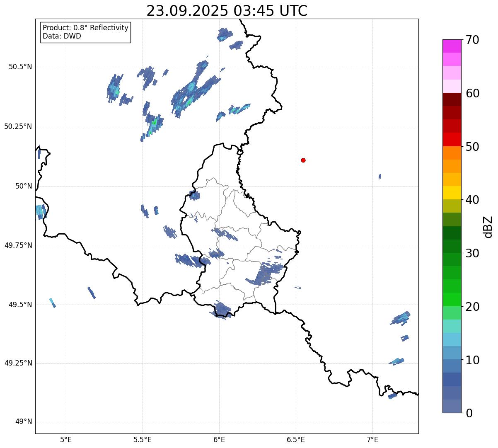This screenshot has width=498, height=448.
Task: Click the 70 value on colorbar
Action: [x=472, y=40]
